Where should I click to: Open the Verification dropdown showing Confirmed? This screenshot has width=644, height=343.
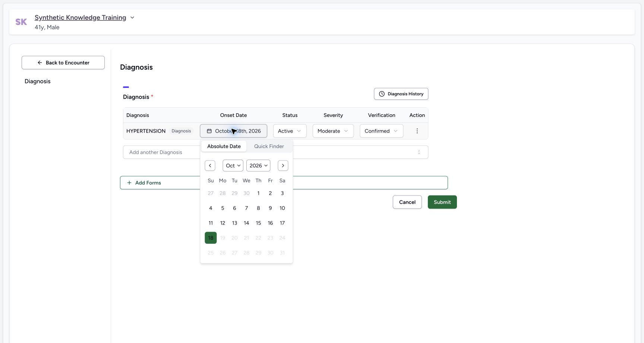381,131
